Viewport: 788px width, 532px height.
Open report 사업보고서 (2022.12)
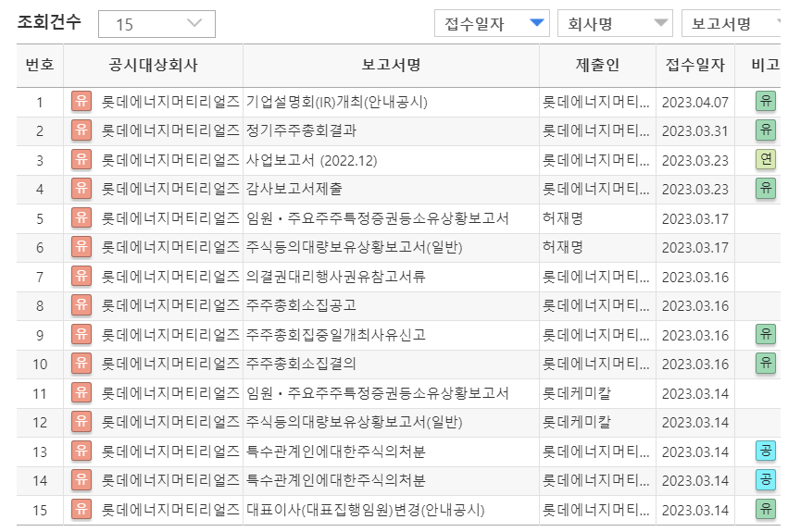(x=311, y=160)
